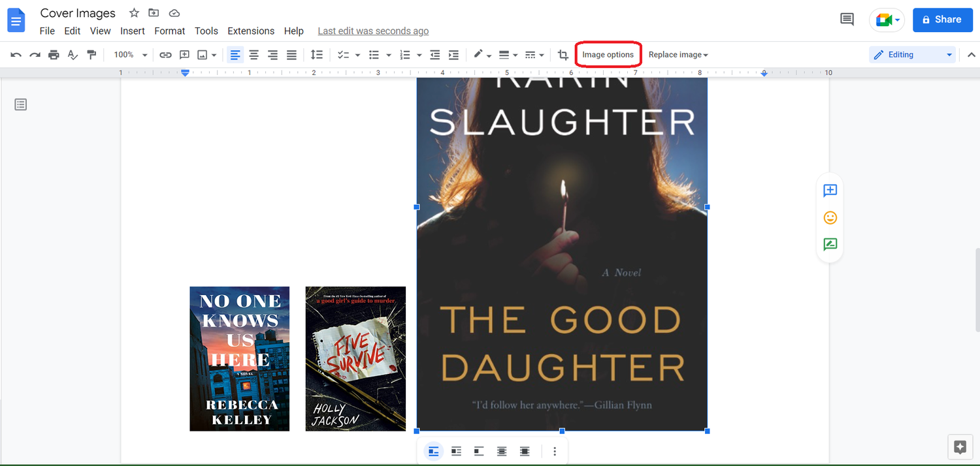Set the image to wrap text
The width and height of the screenshot is (980, 466).
(456, 451)
